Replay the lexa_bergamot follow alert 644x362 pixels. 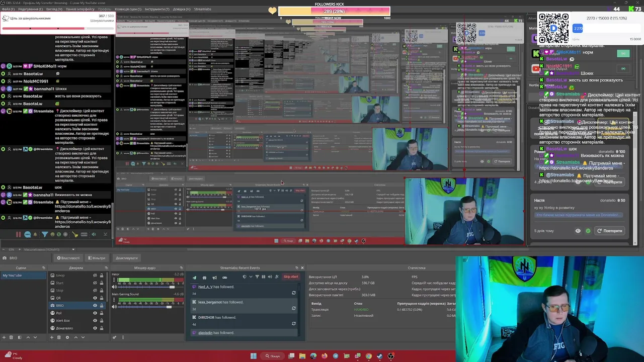click(x=294, y=308)
